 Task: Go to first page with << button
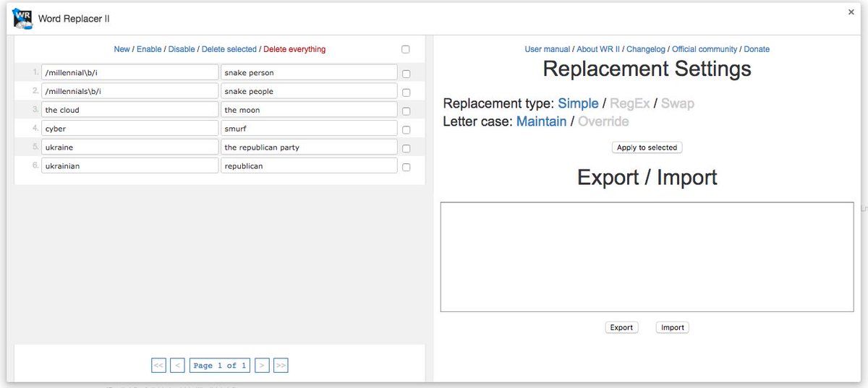(x=158, y=366)
